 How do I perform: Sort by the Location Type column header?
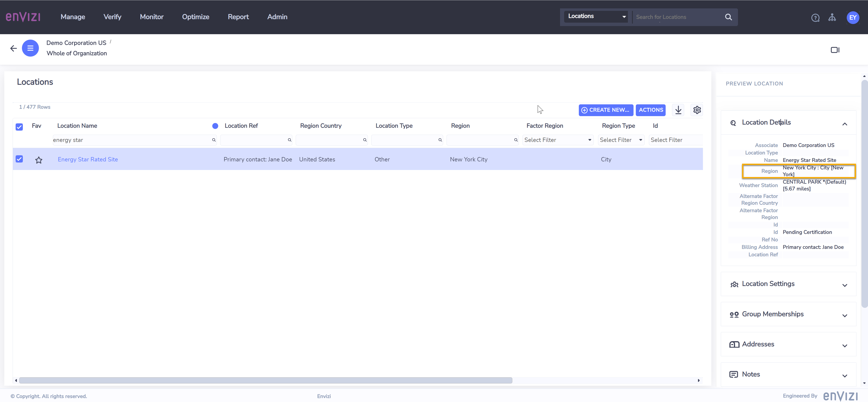(394, 126)
